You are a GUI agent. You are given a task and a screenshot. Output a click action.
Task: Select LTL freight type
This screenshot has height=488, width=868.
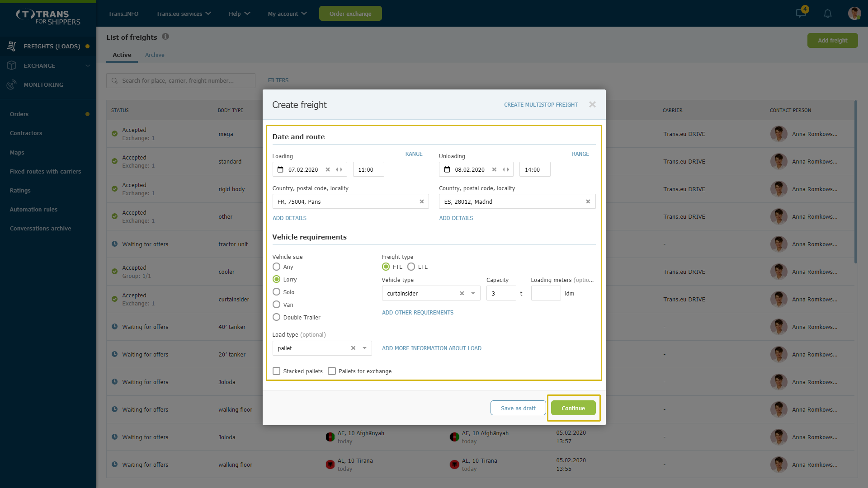click(411, 267)
